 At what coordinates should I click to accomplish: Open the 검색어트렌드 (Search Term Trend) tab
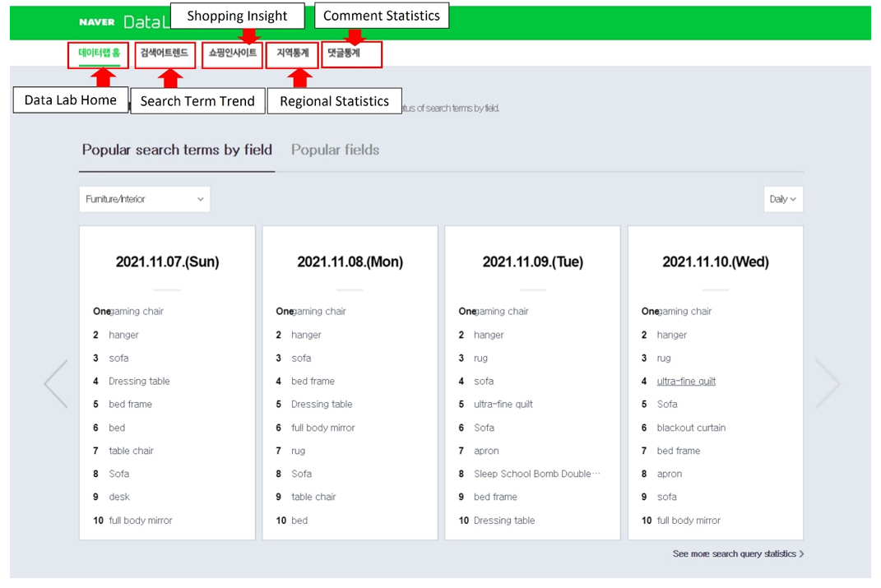click(x=165, y=53)
